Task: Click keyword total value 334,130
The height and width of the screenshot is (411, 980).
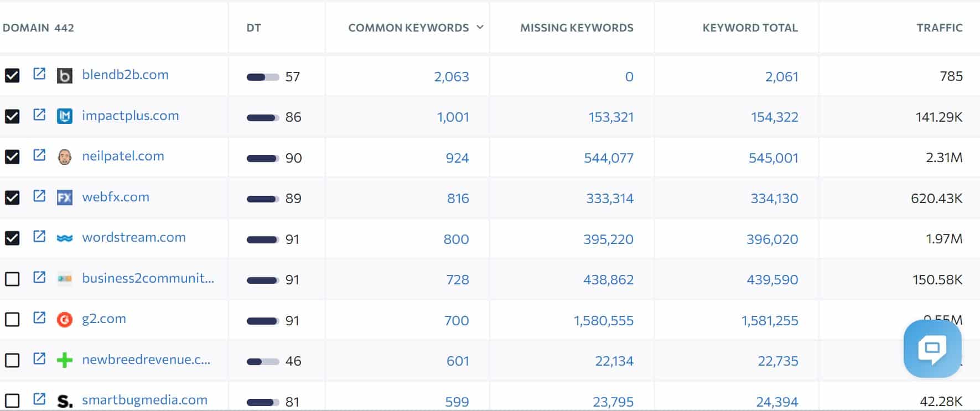Action: tap(774, 199)
